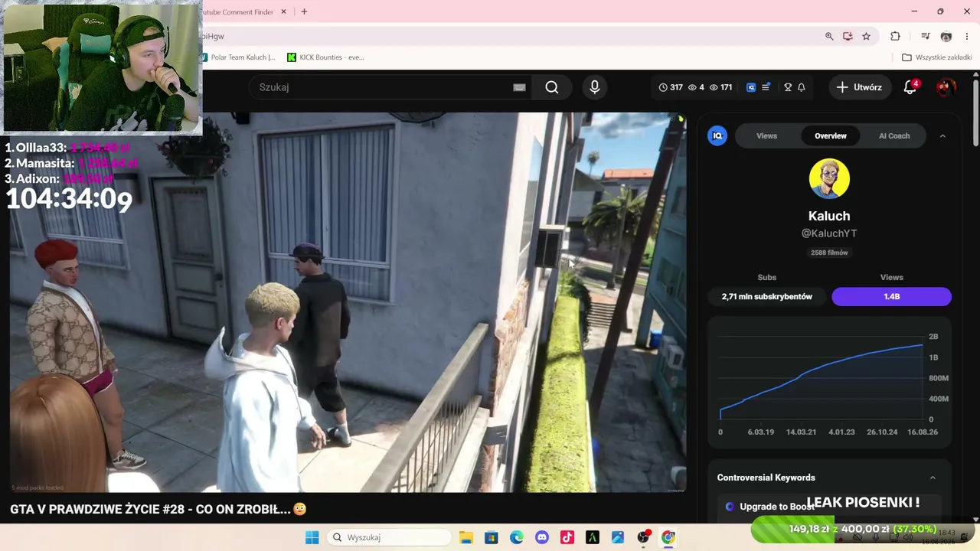Click the 1.4B views button
The image size is (980, 551).
(891, 296)
